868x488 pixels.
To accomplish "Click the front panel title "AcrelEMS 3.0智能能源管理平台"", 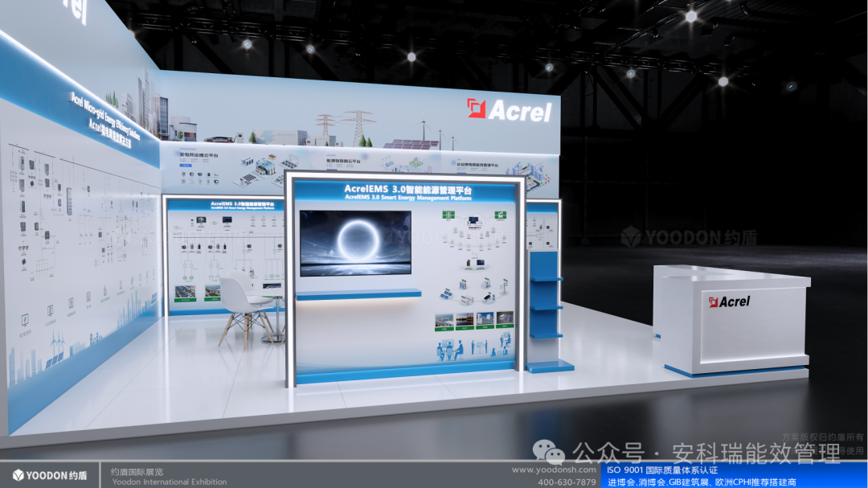I will point(408,189).
